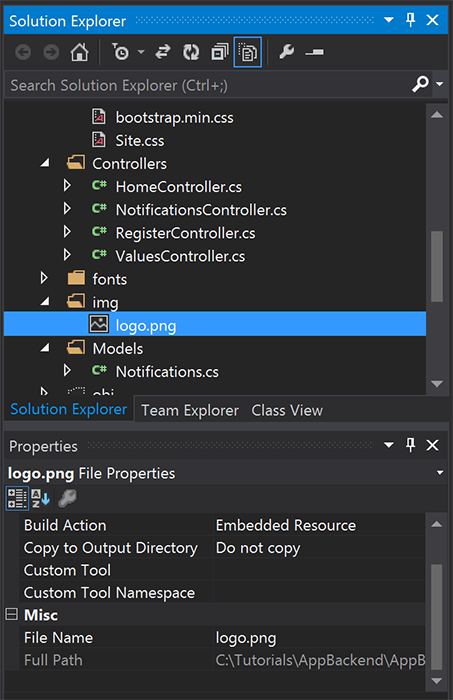The height and width of the screenshot is (700, 453).
Task: Click the search magnifier icon
Action: (420, 83)
